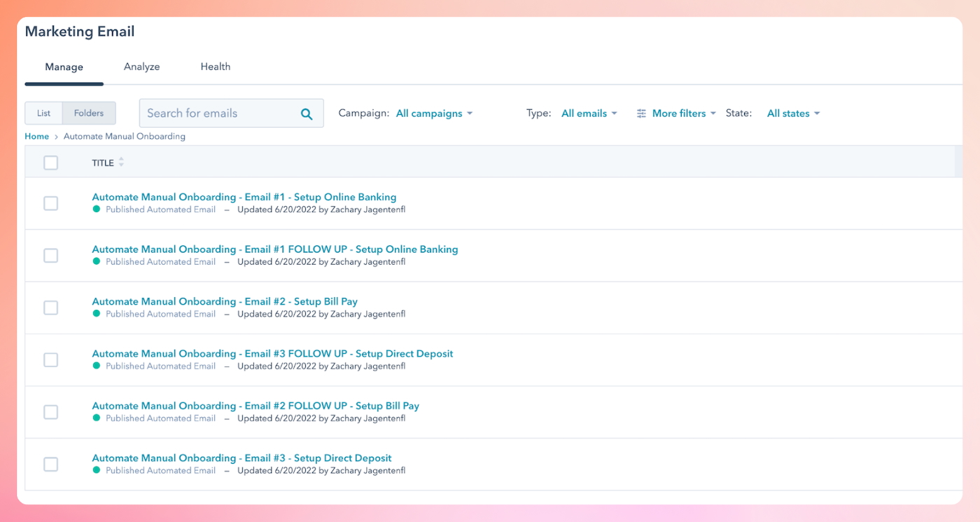Click the breadcrumb chevron after Home
The image size is (980, 522).
pos(56,137)
